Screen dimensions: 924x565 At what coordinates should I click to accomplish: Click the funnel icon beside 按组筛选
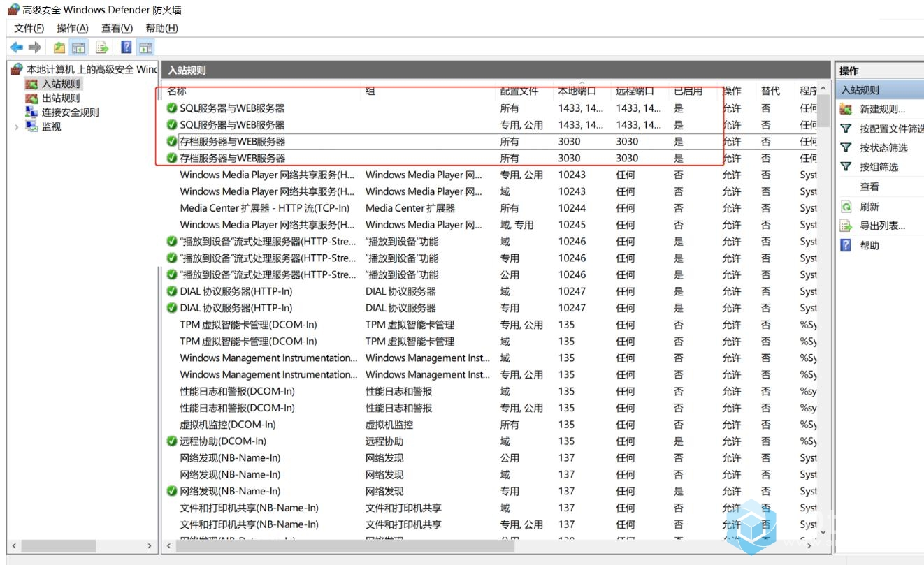tap(846, 167)
